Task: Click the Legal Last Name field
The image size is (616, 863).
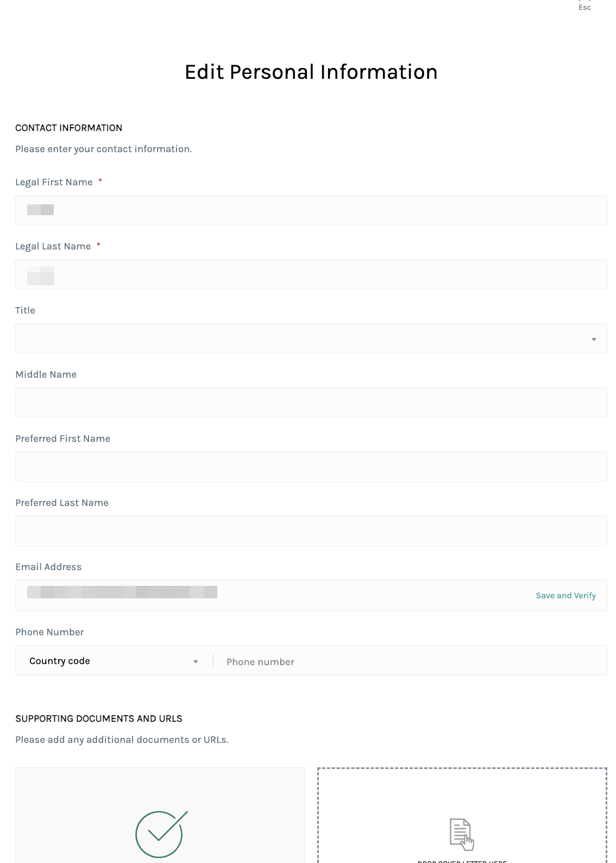Action: [311, 274]
